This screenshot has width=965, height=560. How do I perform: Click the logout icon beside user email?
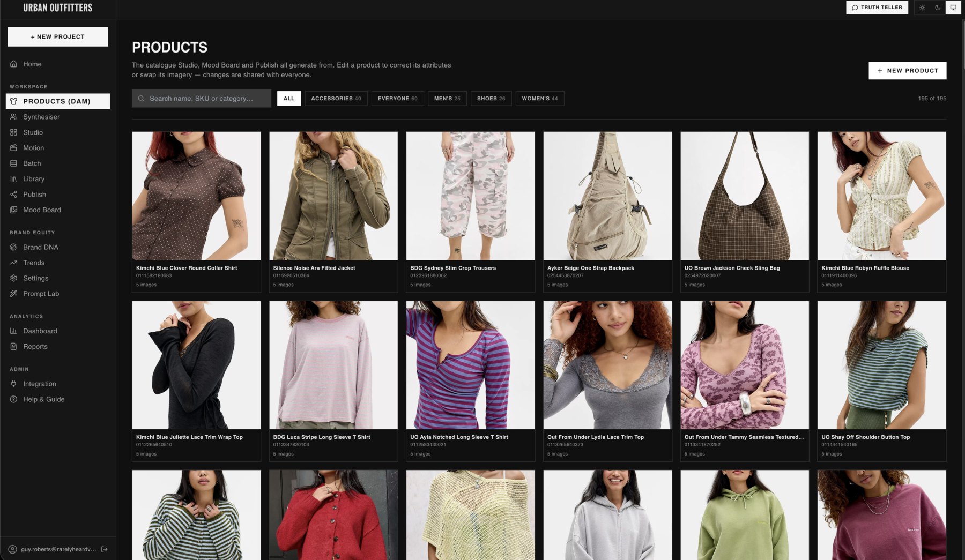[105, 549]
